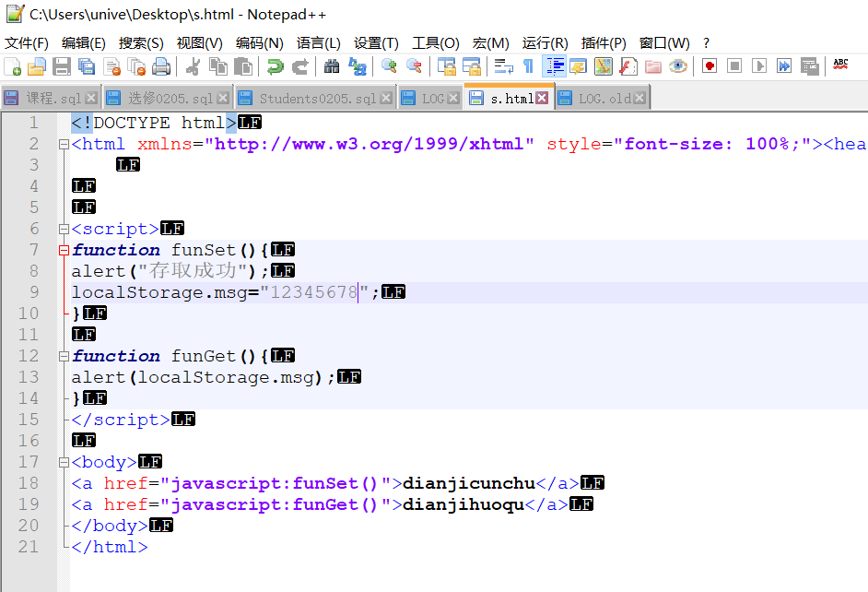Switch to the 课程.sql tab
This screenshot has height=592, width=868.
click(x=51, y=96)
